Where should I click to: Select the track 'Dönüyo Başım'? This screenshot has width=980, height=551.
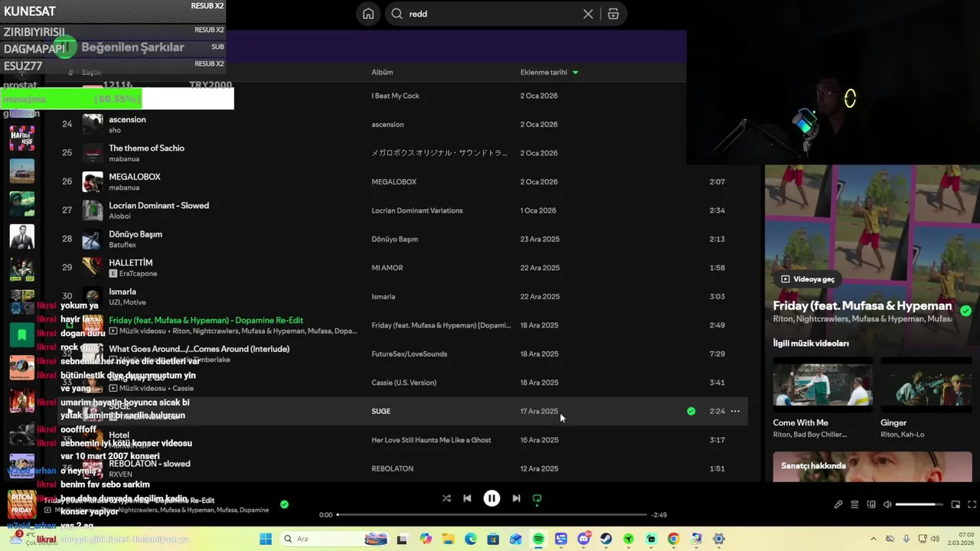136,234
